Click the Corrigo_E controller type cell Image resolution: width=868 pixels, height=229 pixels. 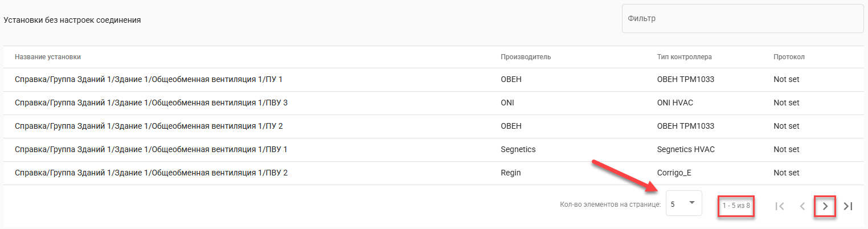tap(674, 173)
